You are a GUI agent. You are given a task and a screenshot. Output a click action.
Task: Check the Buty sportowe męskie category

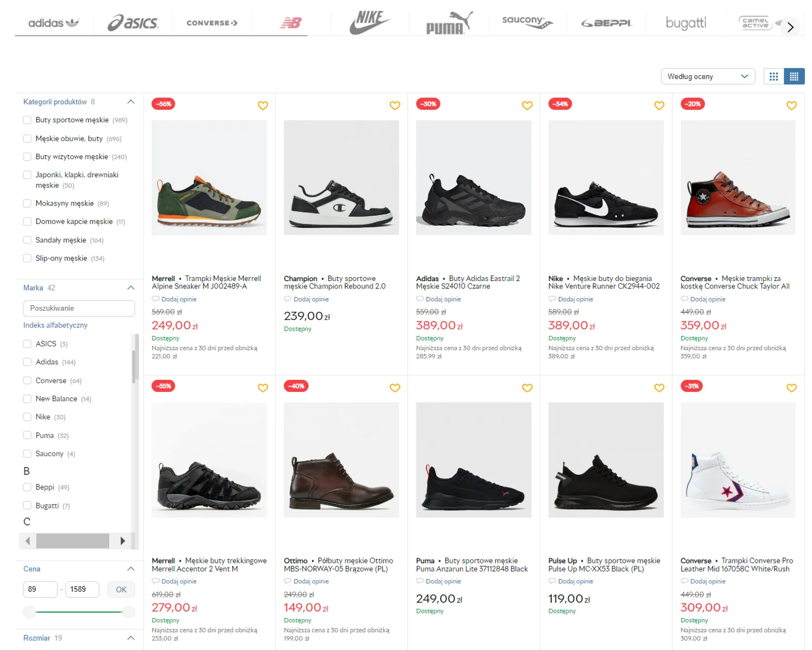27,120
